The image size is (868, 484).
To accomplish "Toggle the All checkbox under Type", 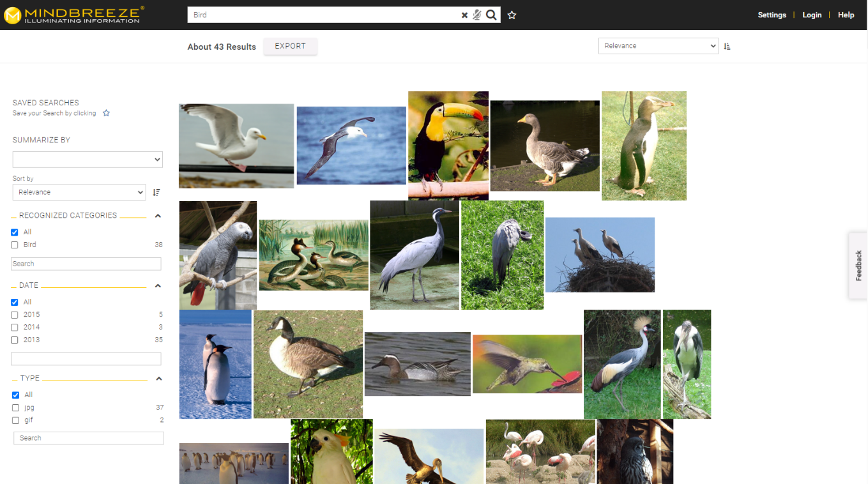I will pyautogui.click(x=16, y=395).
